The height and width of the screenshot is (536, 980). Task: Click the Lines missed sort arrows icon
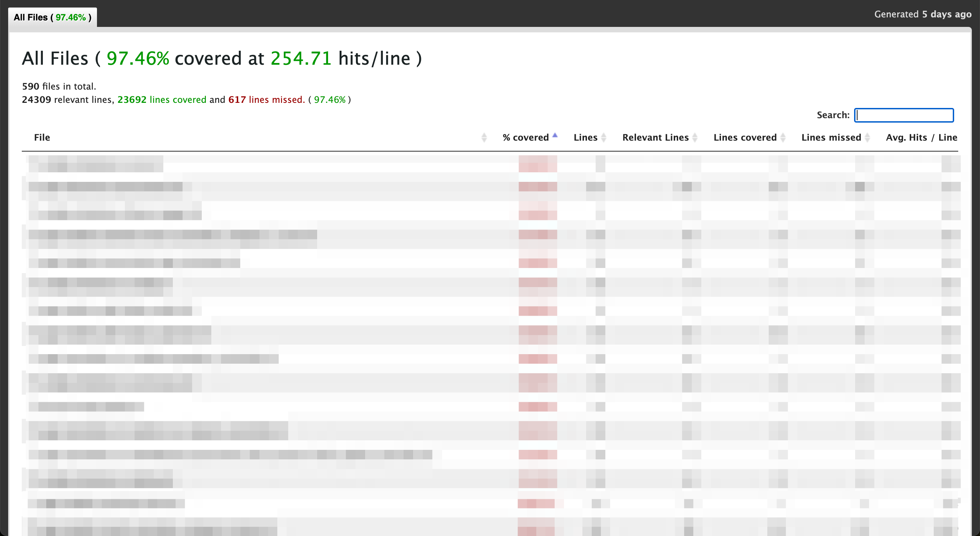point(867,138)
